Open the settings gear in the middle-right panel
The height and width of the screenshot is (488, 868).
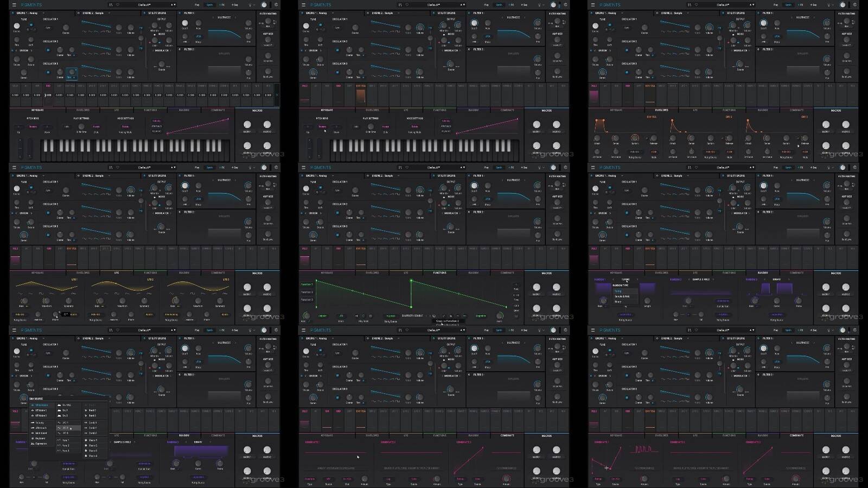(x=854, y=168)
